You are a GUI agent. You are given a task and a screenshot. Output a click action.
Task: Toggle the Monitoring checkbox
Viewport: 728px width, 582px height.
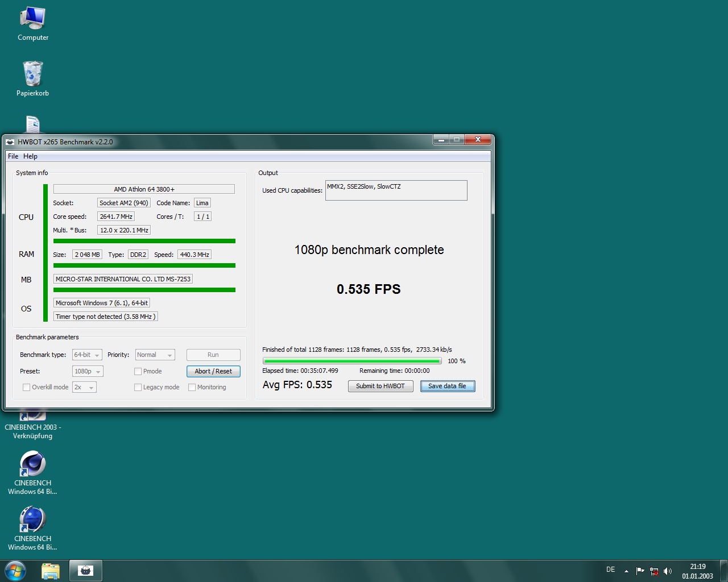(x=192, y=387)
